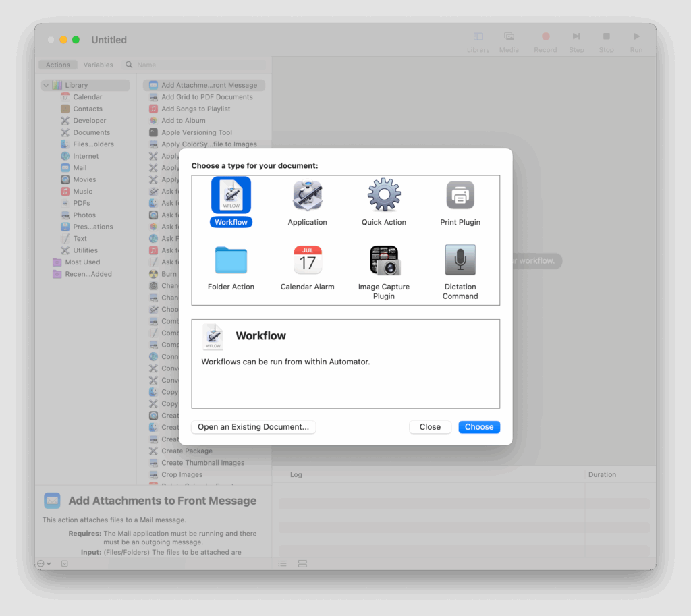Click the Step toolbar button
691x616 pixels.
point(576,43)
